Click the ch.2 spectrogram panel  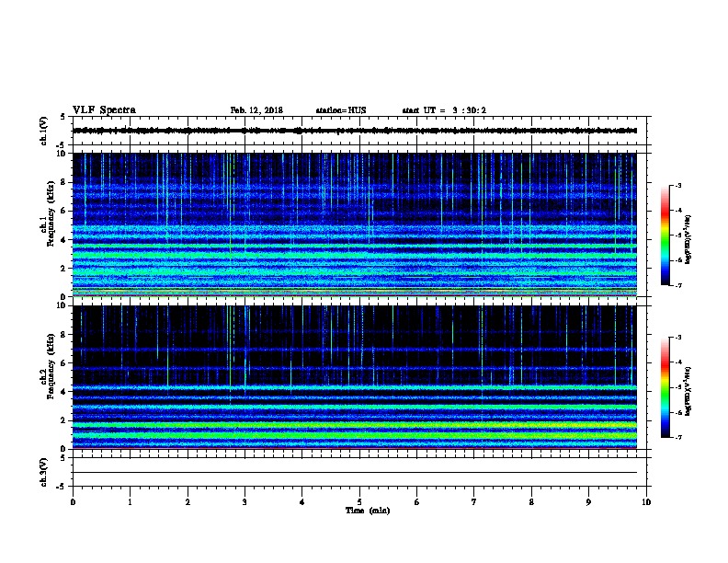(x=355, y=377)
